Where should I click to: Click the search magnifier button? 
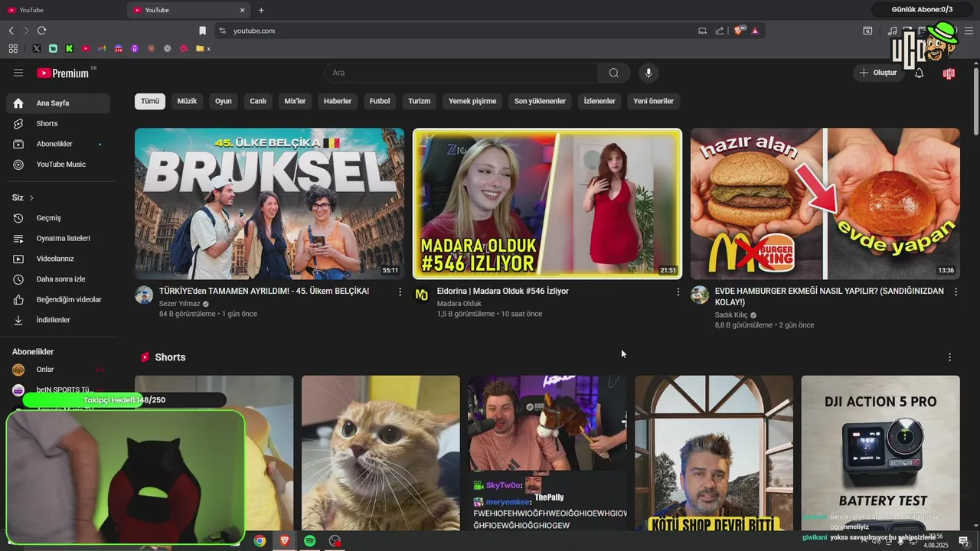click(x=614, y=73)
